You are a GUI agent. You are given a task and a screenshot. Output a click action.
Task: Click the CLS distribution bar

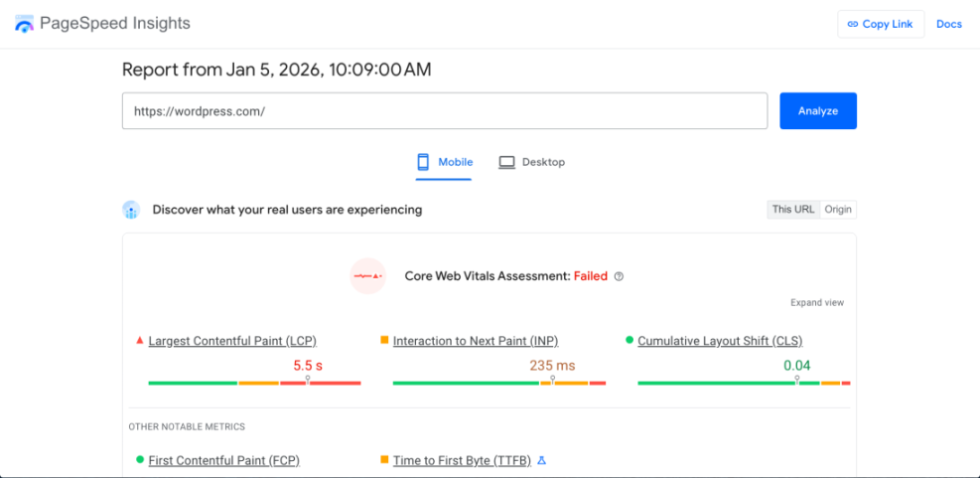[x=744, y=383]
